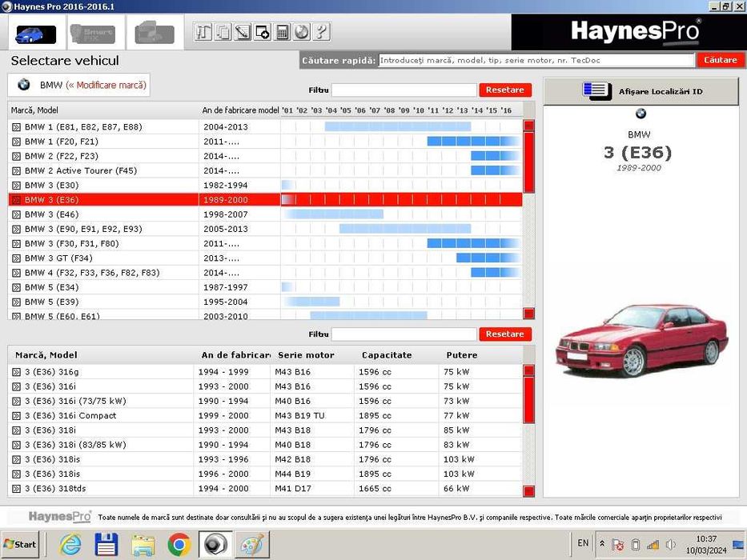Image resolution: width=747 pixels, height=560 pixels.
Task: Open the 316i Compact arrow icon
Action: [x=16, y=416]
